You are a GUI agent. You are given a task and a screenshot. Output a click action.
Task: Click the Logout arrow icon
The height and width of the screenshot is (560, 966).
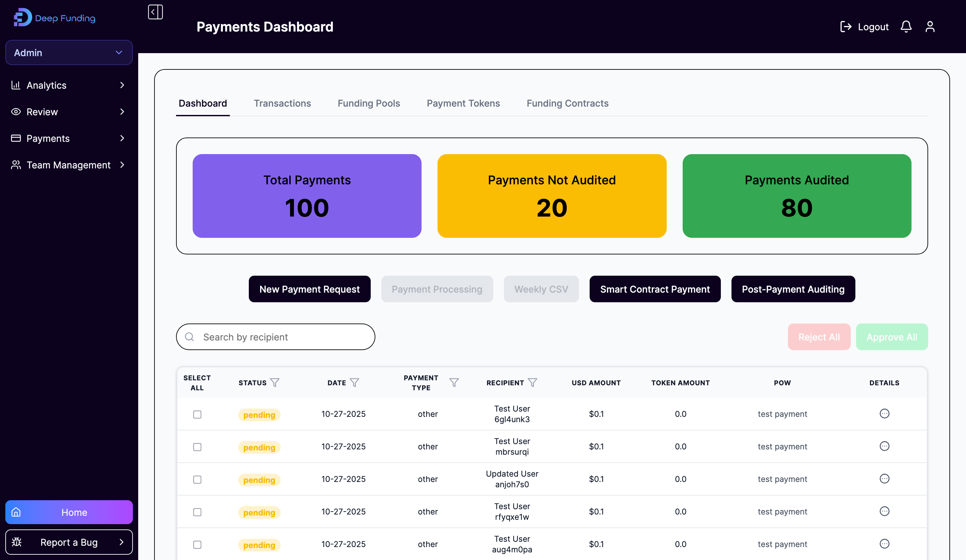pos(846,27)
